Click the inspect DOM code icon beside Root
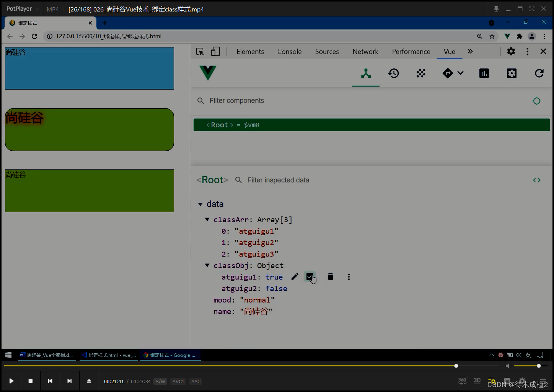554x392 pixels. 537,180
